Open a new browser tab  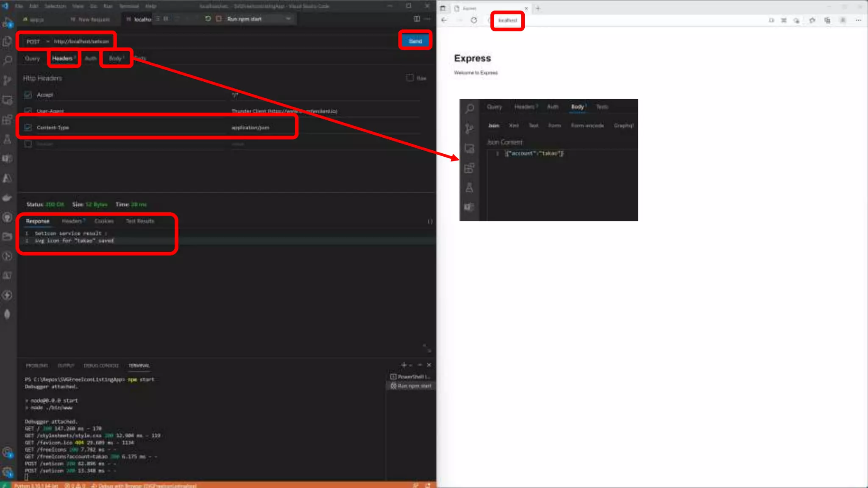tap(538, 8)
